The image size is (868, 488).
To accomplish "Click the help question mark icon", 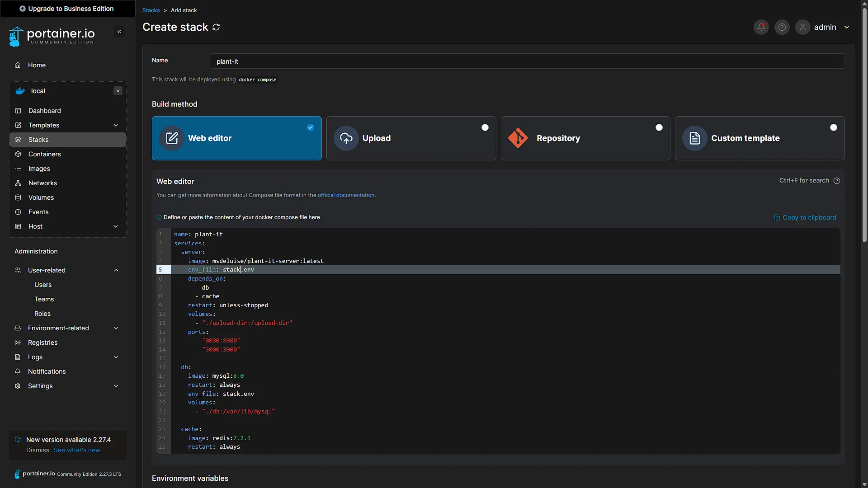I will click(782, 27).
